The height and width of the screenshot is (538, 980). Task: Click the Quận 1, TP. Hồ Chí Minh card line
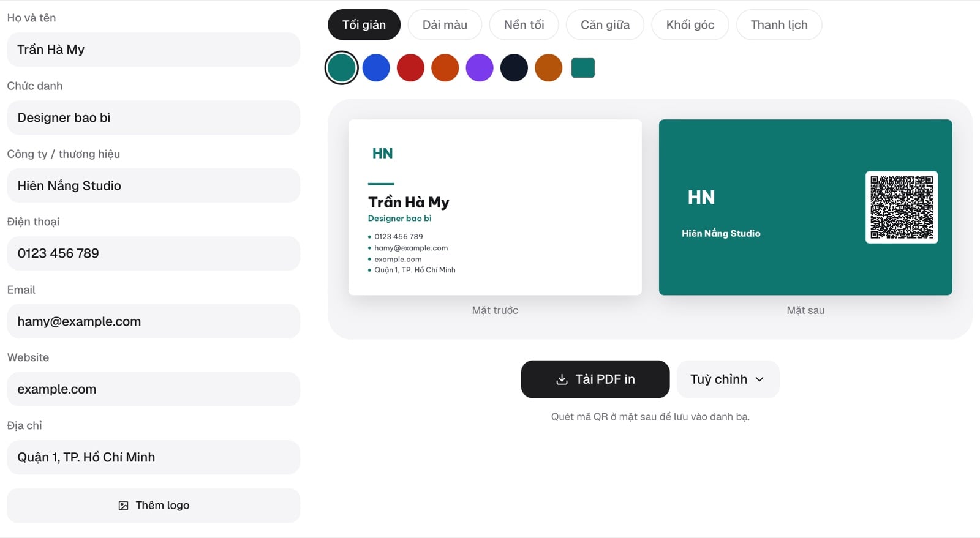tap(415, 270)
